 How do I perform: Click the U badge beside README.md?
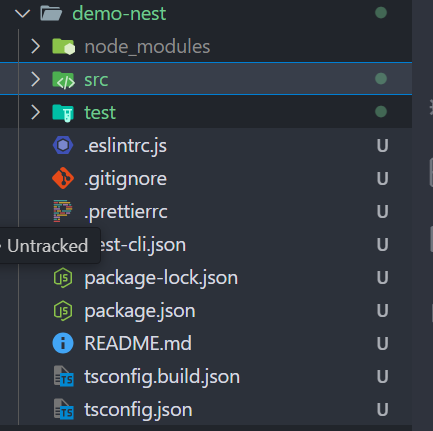pyautogui.click(x=383, y=344)
